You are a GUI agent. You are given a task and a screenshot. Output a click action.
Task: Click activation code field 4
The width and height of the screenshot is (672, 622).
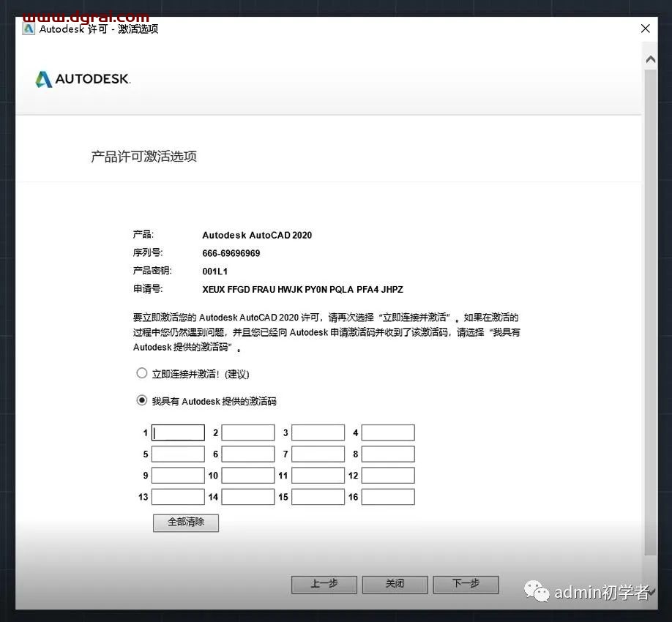pyautogui.click(x=388, y=432)
